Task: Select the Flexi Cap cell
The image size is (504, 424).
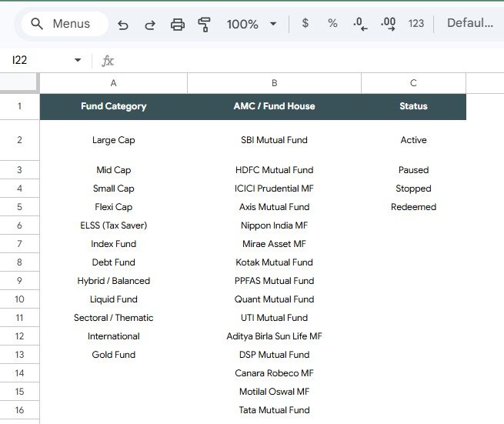Action: point(113,207)
